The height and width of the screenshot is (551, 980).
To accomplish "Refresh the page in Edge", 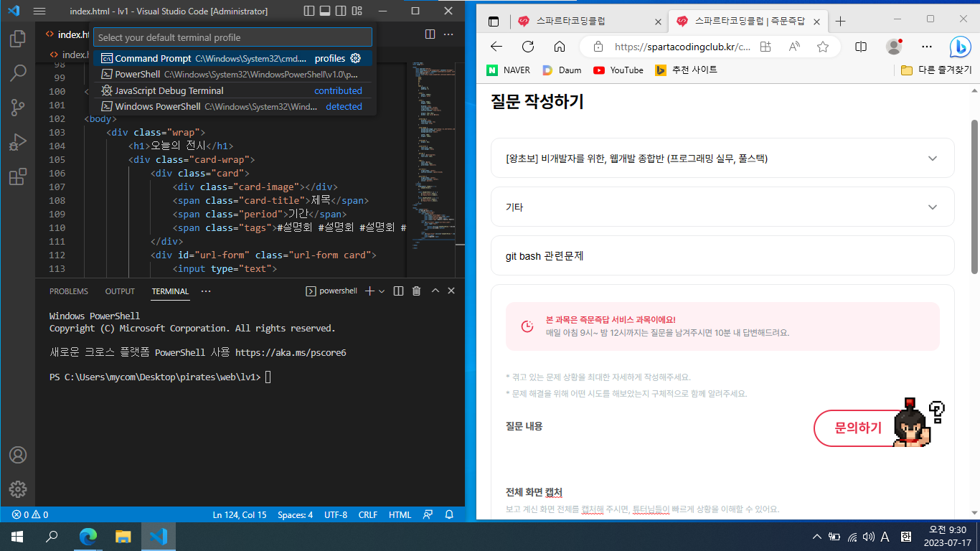I will click(528, 47).
